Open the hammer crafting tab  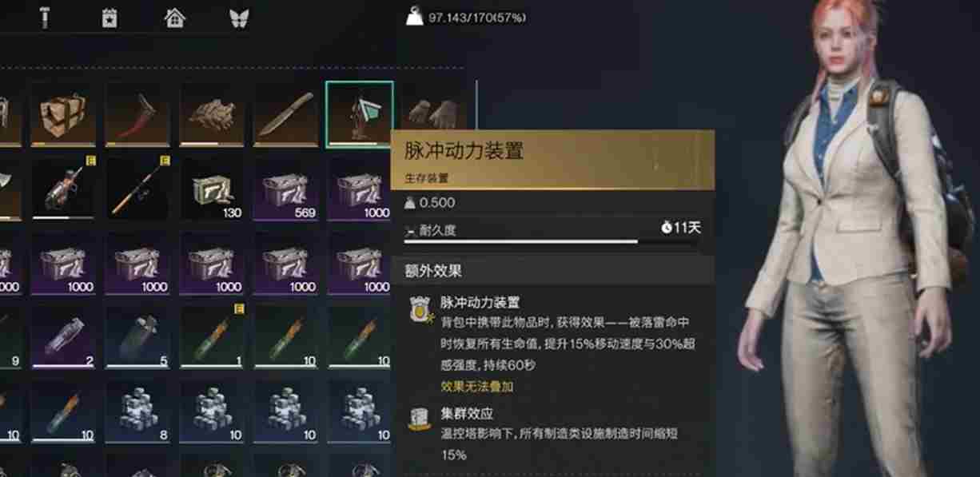click(x=45, y=18)
